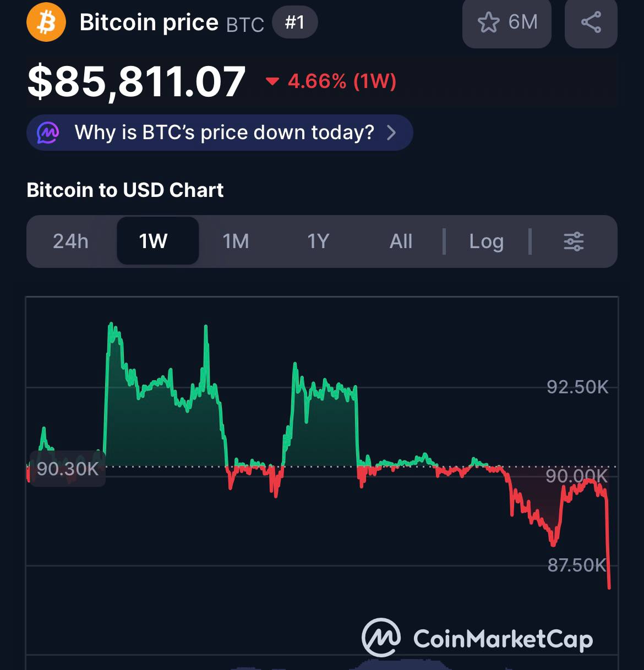Show the 1Y chart range
This screenshot has height=670, width=644.
[x=318, y=241]
